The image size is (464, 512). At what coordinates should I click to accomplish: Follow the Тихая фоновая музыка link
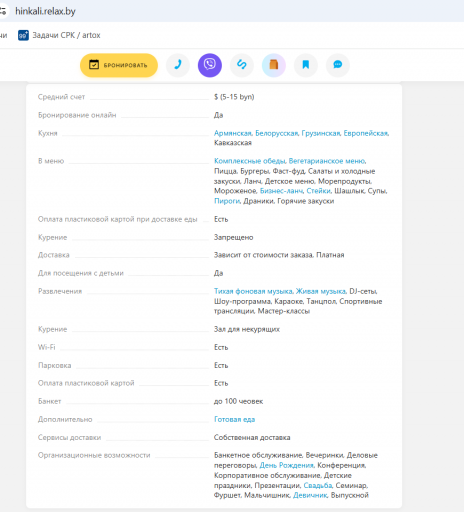(253, 291)
